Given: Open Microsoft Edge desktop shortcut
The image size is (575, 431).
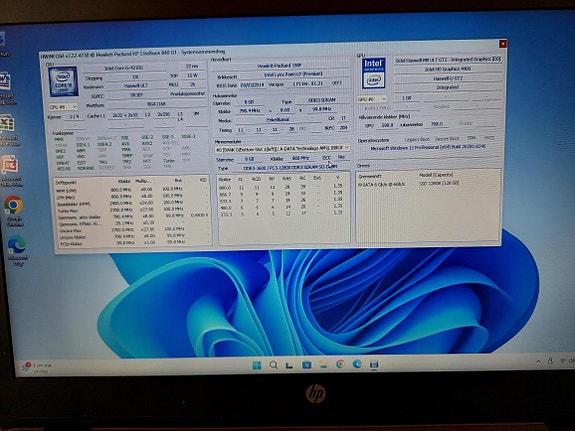Looking at the screenshot, I should click(17, 245).
